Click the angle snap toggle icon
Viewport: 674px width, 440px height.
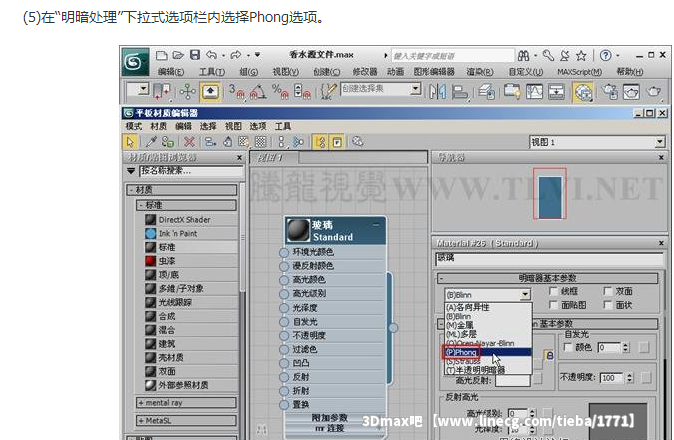(x=258, y=92)
